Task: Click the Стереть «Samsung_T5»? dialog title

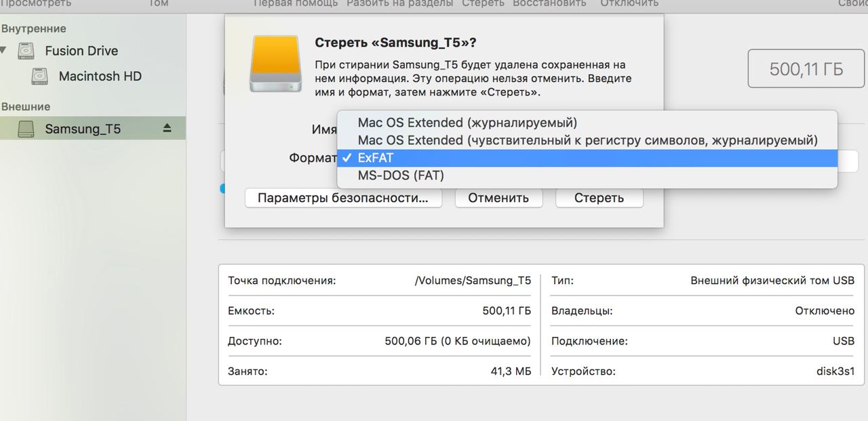Action: click(395, 42)
